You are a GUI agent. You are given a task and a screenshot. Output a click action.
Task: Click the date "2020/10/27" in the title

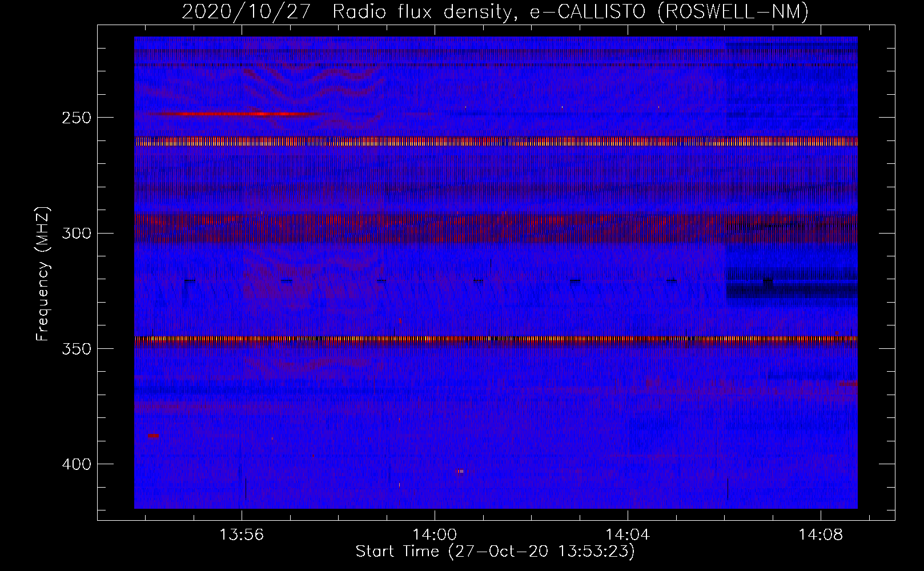pyautogui.click(x=247, y=11)
